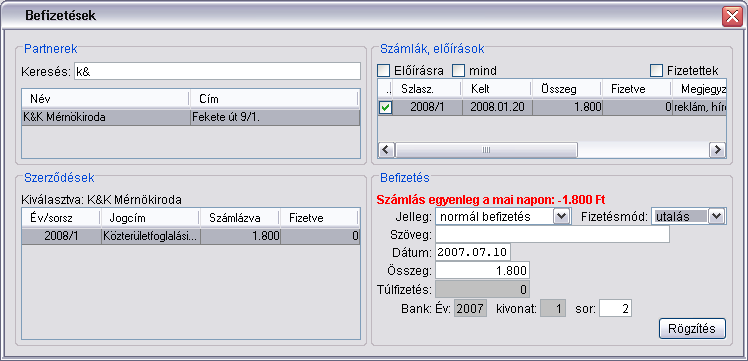
Task: Click the sor field with value 2
Action: pos(615,309)
